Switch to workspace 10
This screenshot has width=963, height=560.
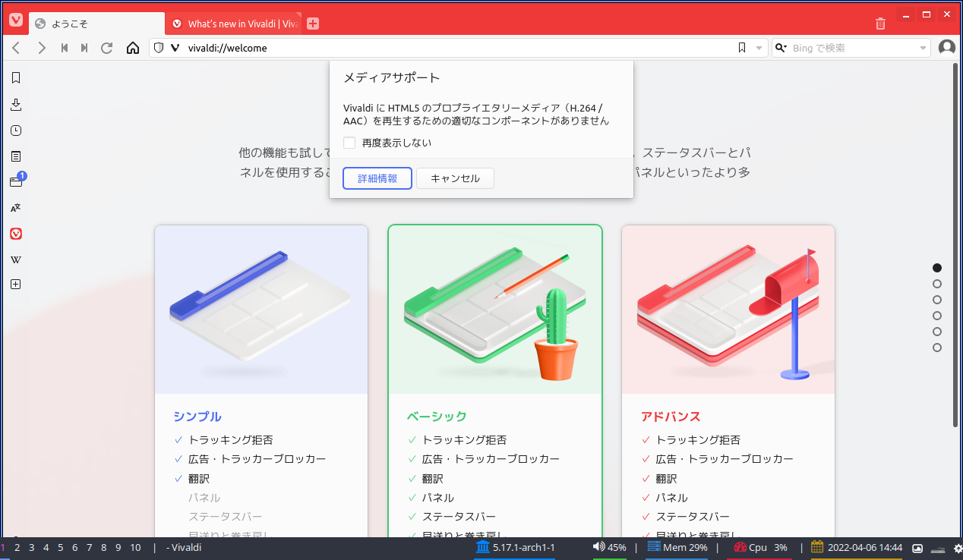(135, 547)
